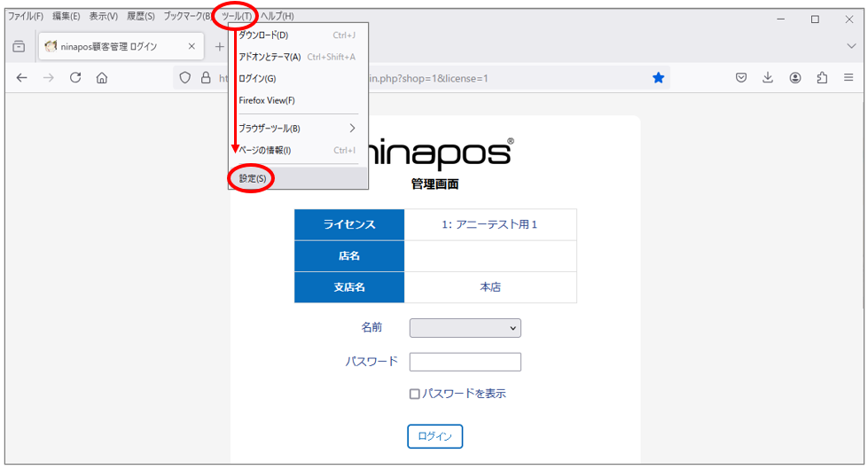Go to the Firefox home page
This screenshot has height=469, width=868.
tap(102, 78)
